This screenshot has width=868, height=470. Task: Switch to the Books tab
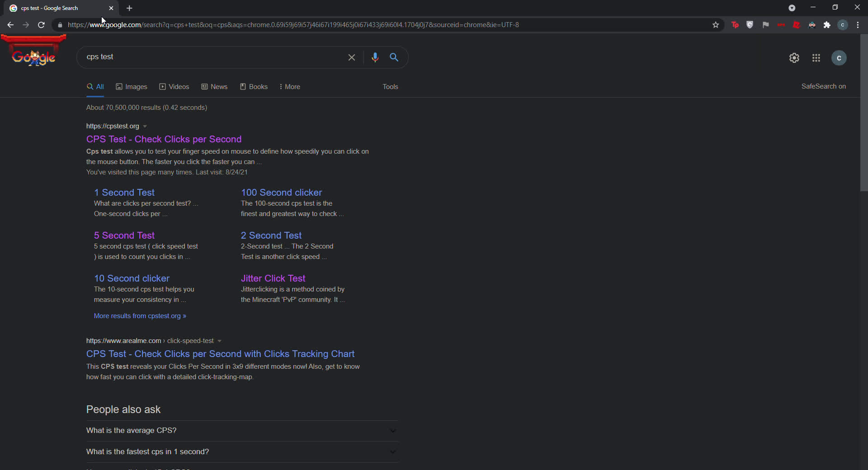pos(254,87)
